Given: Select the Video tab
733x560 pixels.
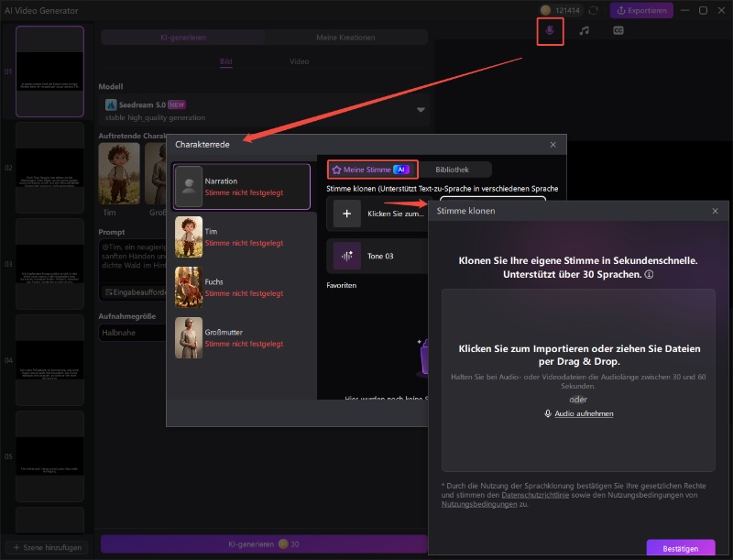Looking at the screenshot, I should (x=300, y=62).
